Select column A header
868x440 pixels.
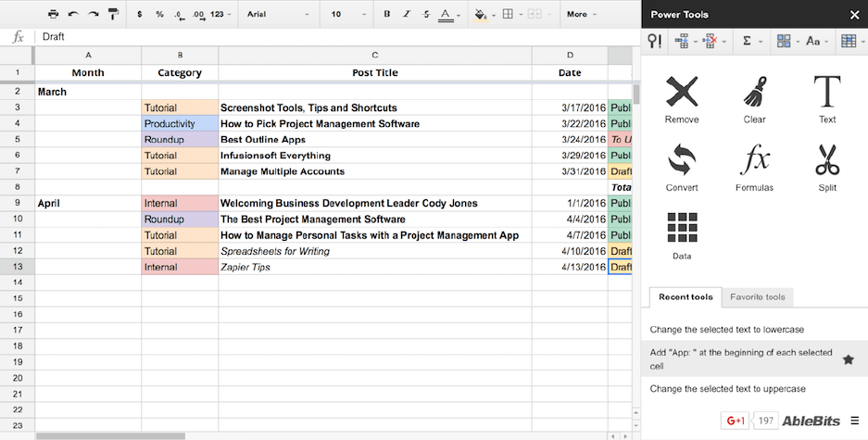(x=88, y=56)
